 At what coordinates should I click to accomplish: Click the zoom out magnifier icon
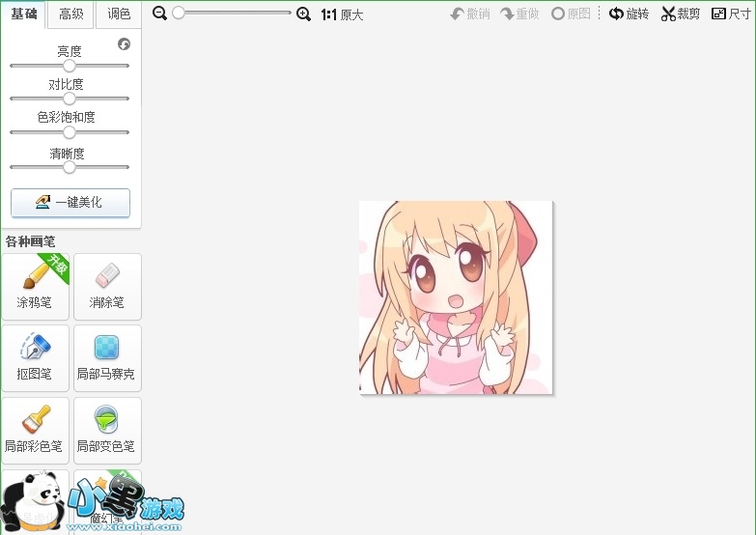point(159,14)
